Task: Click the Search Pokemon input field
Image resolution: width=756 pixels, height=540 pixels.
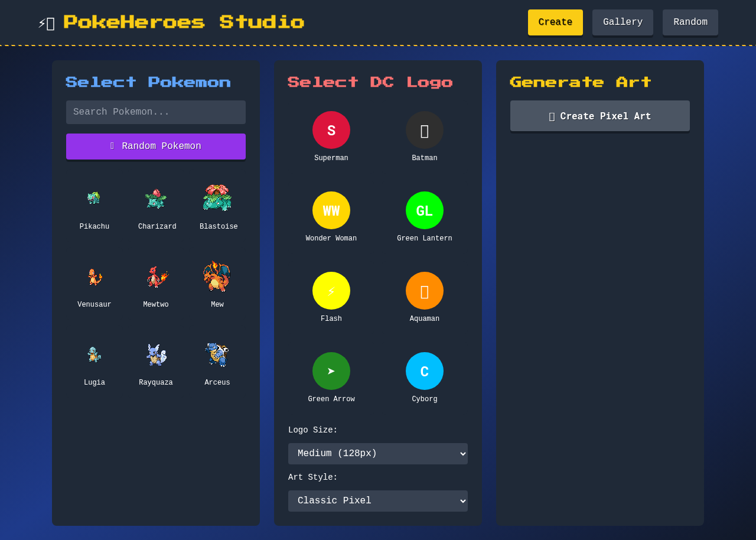Action: (x=155, y=112)
